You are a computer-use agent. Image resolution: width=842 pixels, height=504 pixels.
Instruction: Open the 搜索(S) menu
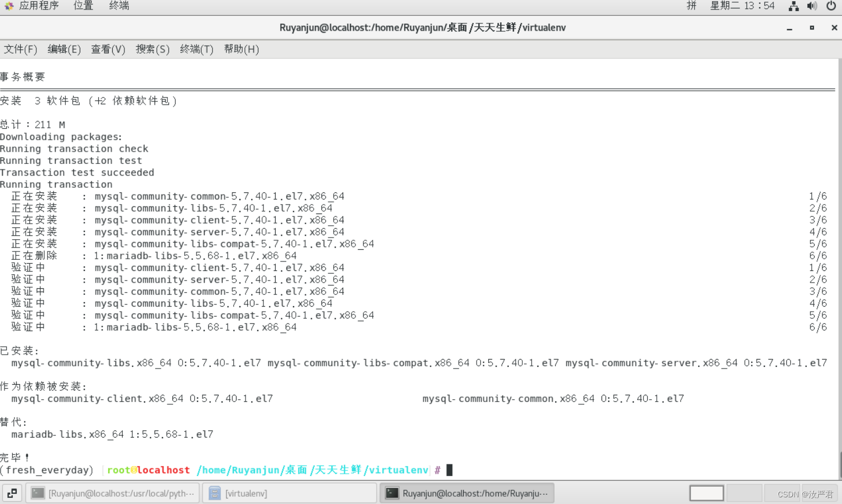152,49
